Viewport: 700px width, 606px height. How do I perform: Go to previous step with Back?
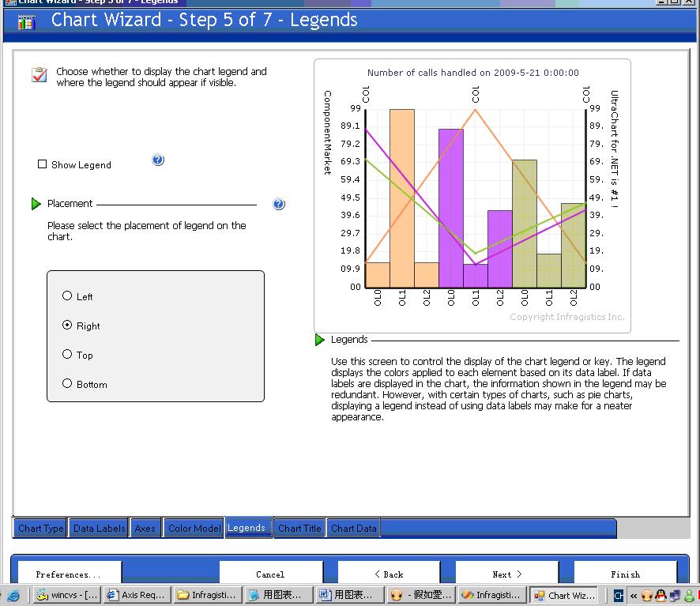point(389,574)
